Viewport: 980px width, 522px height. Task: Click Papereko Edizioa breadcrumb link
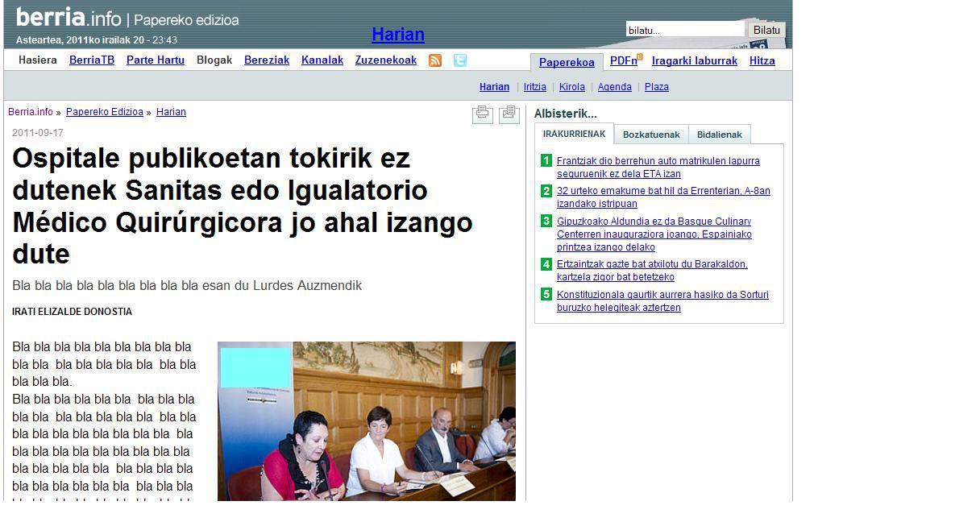(x=105, y=112)
